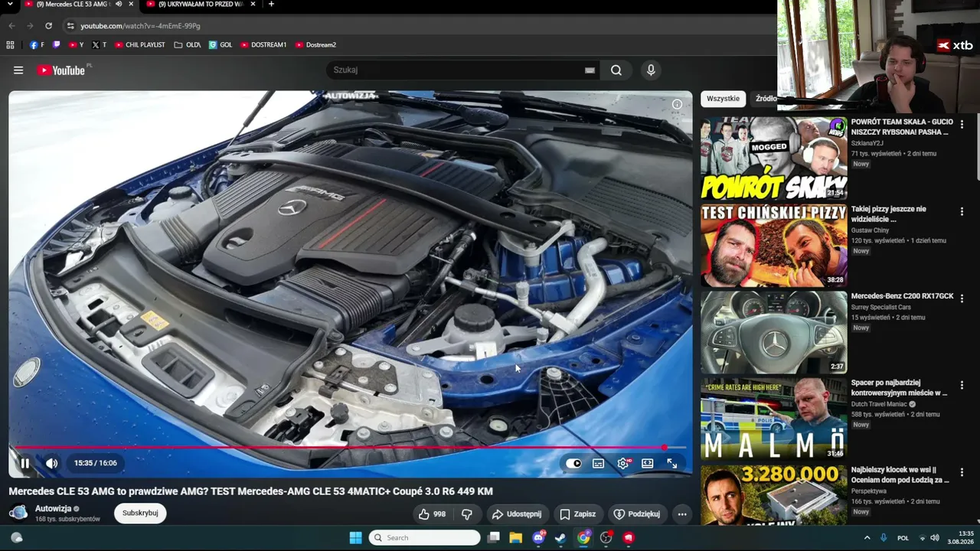Click the 15:35 / 16:06 time display
The height and width of the screenshot is (551, 980).
[x=96, y=463]
